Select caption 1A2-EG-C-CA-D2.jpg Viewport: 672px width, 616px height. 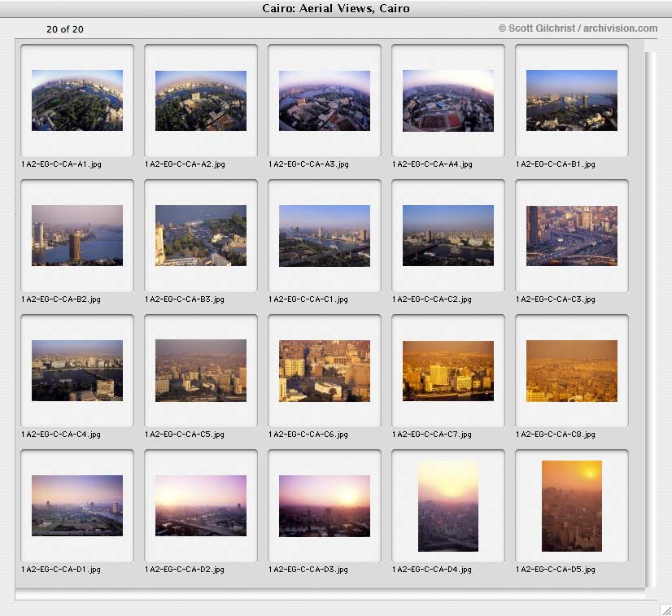(x=185, y=570)
